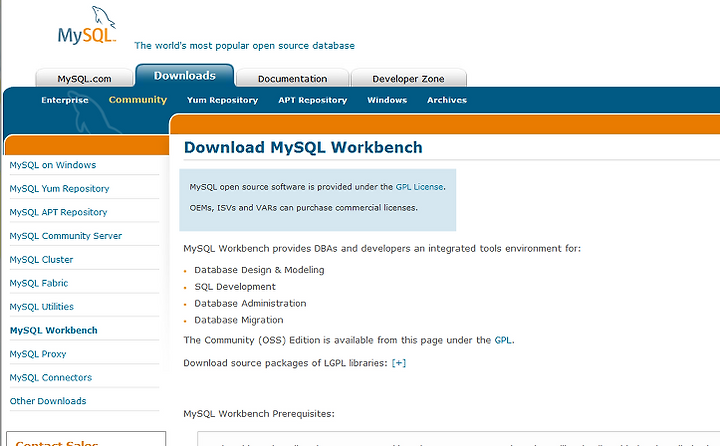Screen dimensions: 720x446
Task: Select MySQL Workbench in the sidebar
Action: point(54,330)
